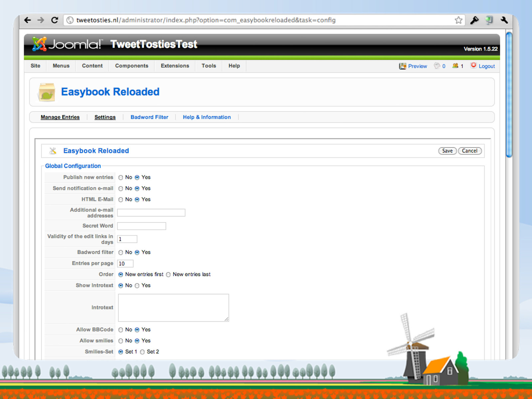Screen dimensions: 532x399
Task: Click the Validity of edit links days field
Action: (127, 239)
